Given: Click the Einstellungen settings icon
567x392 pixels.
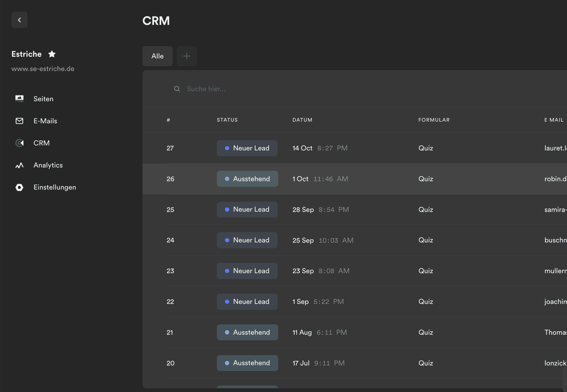Looking at the screenshot, I should (x=19, y=187).
